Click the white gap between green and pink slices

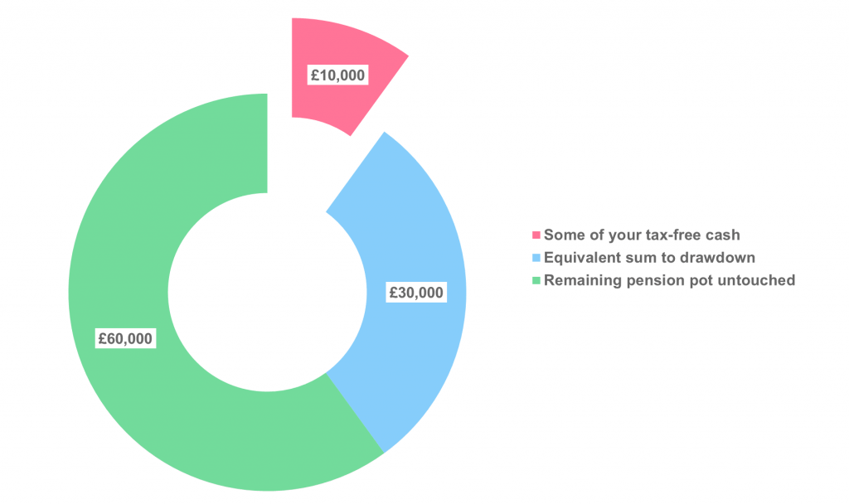[279, 109]
